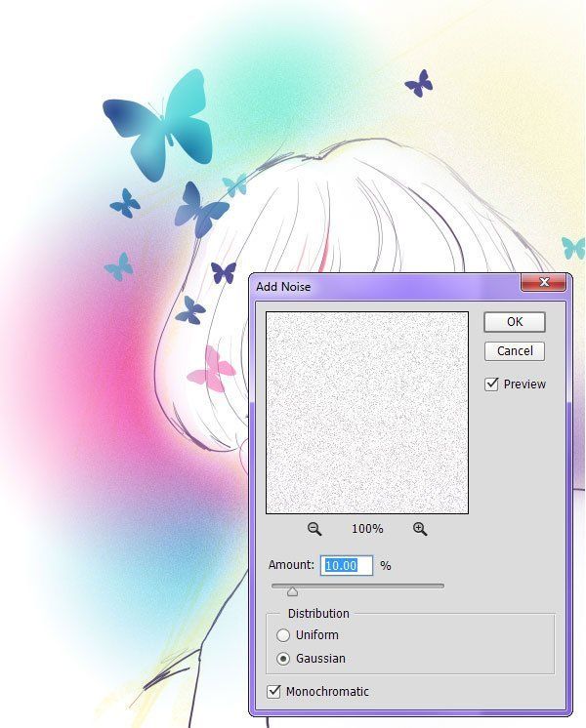This screenshot has width=586, height=728.
Task: Toggle the Preview checkbox
Action: (x=491, y=384)
